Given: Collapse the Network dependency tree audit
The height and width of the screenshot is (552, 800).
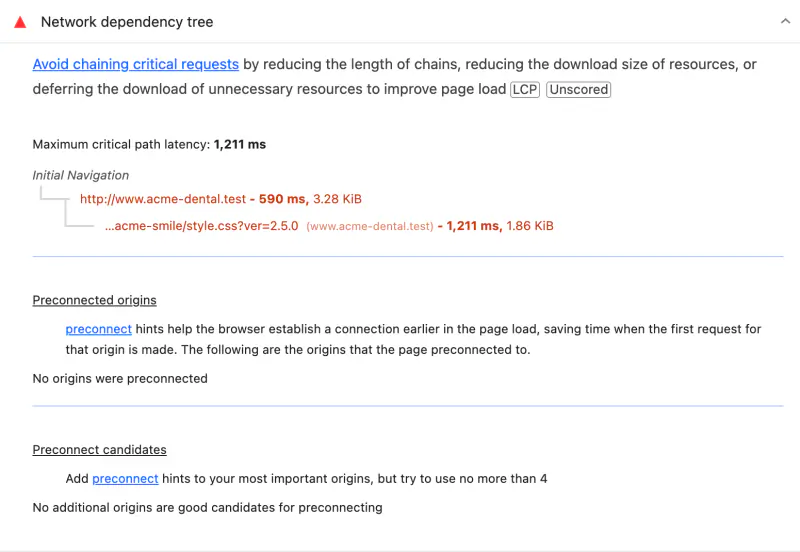Looking at the screenshot, I should (x=785, y=21).
